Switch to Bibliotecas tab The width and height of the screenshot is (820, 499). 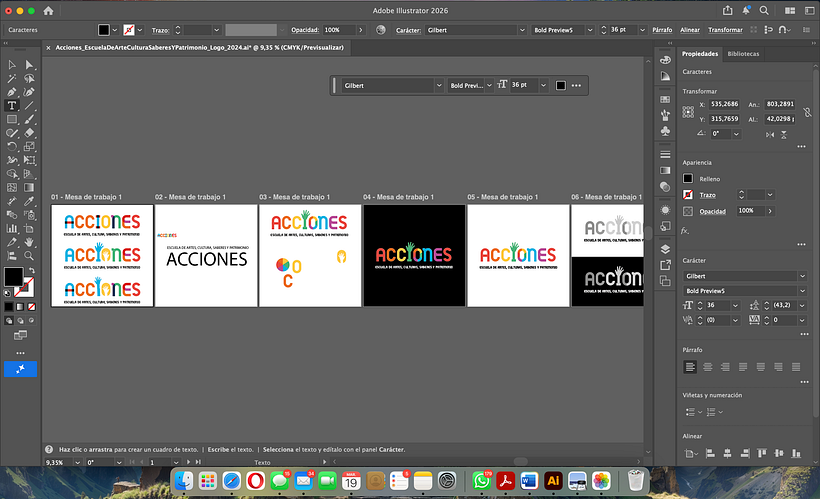click(x=743, y=54)
